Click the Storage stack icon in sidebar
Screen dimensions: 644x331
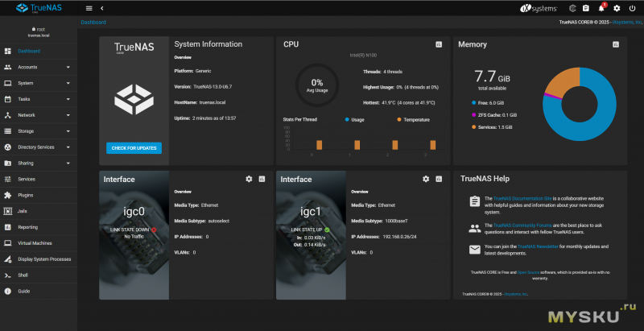[x=7, y=131]
